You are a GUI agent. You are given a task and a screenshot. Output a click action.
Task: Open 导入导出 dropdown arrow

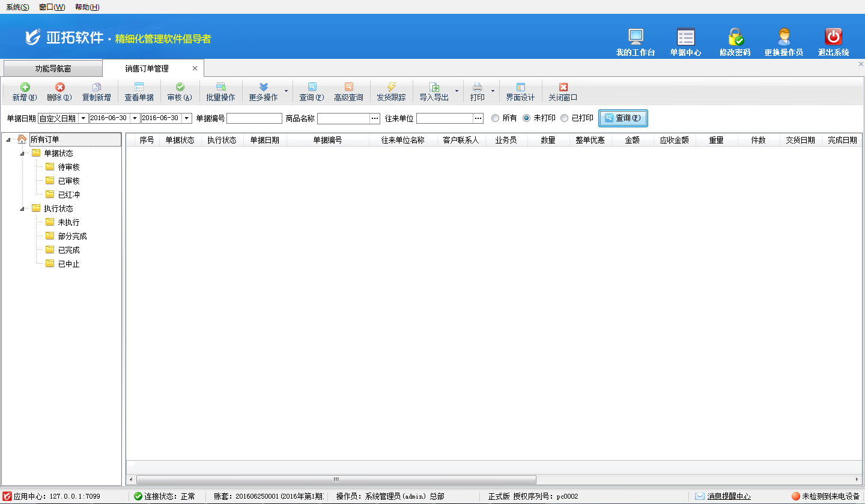pos(457,92)
